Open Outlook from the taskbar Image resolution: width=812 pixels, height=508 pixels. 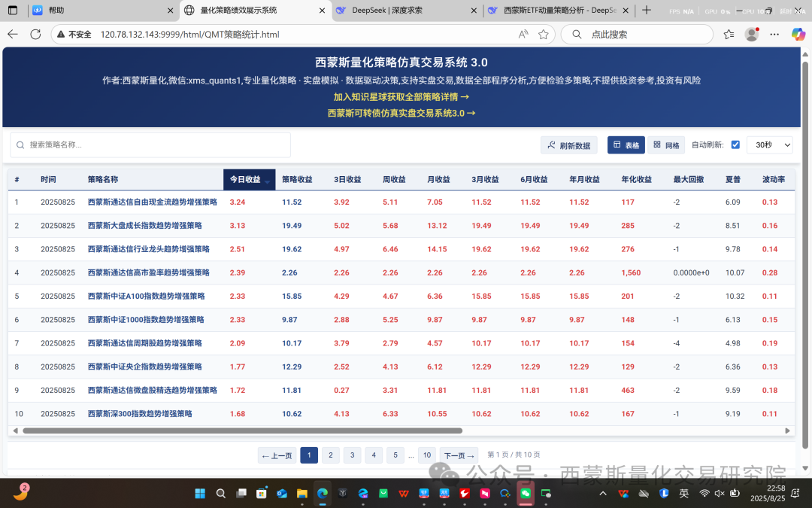(282, 494)
